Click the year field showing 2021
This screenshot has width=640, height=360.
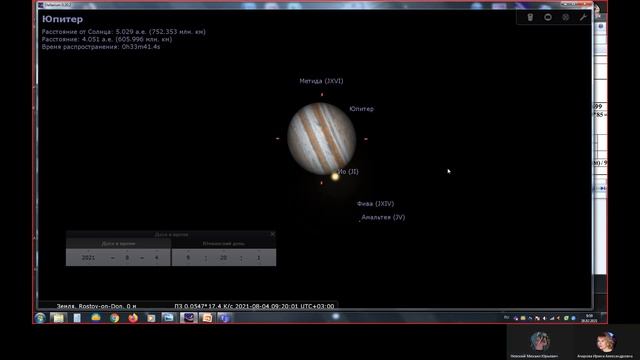(88, 258)
